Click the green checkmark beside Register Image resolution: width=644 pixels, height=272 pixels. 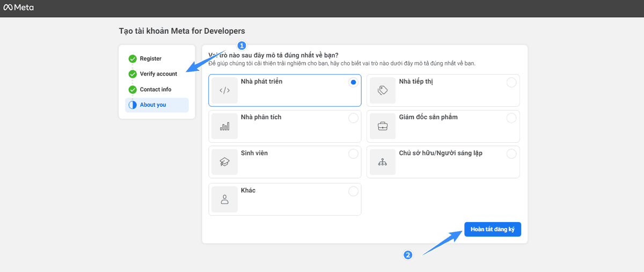point(133,58)
